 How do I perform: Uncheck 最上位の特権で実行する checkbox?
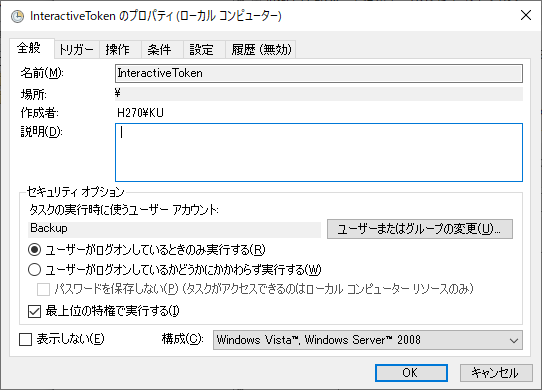click(x=35, y=311)
